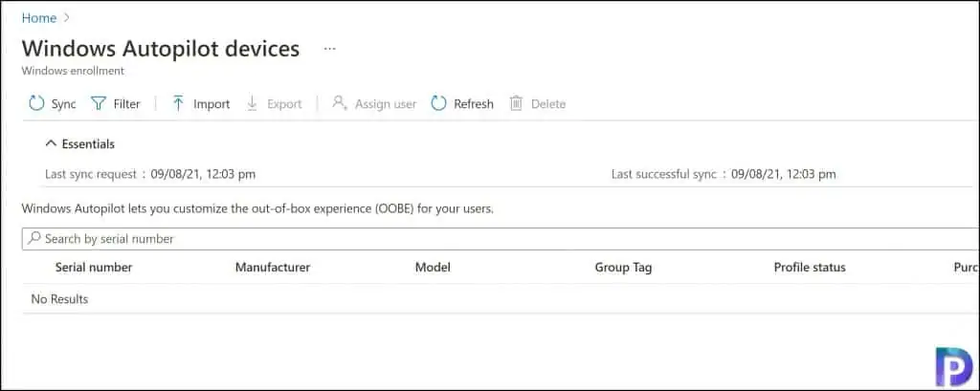The height and width of the screenshot is (391, 980).
Task: Click 'Windows enrollment' subtitle text
Action: pos(73,71)
